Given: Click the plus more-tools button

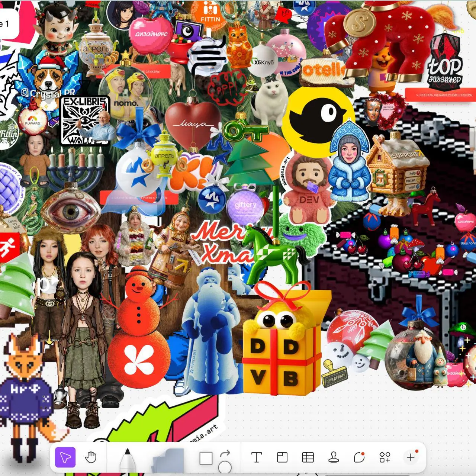Looking at the screenshot, I should 411,457.
